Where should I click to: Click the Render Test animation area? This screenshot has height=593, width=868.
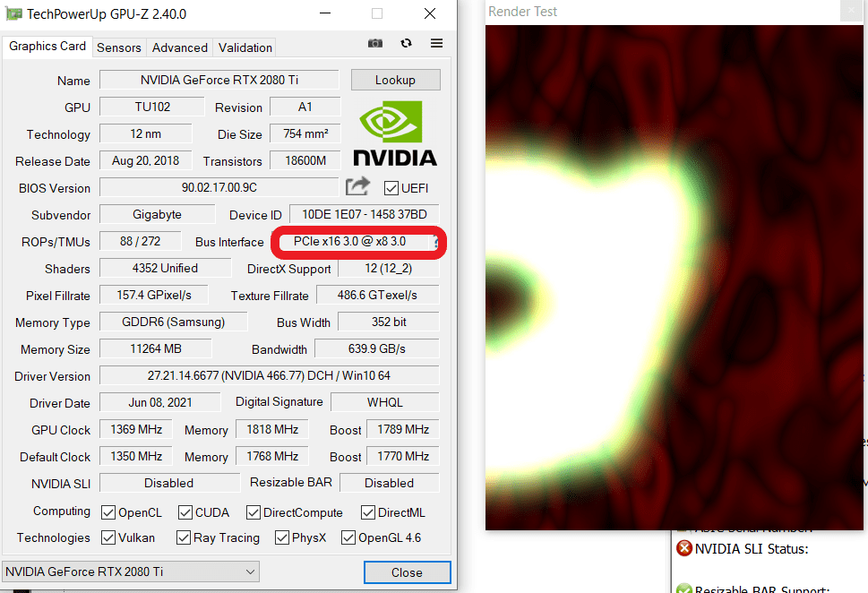point(674,277)
